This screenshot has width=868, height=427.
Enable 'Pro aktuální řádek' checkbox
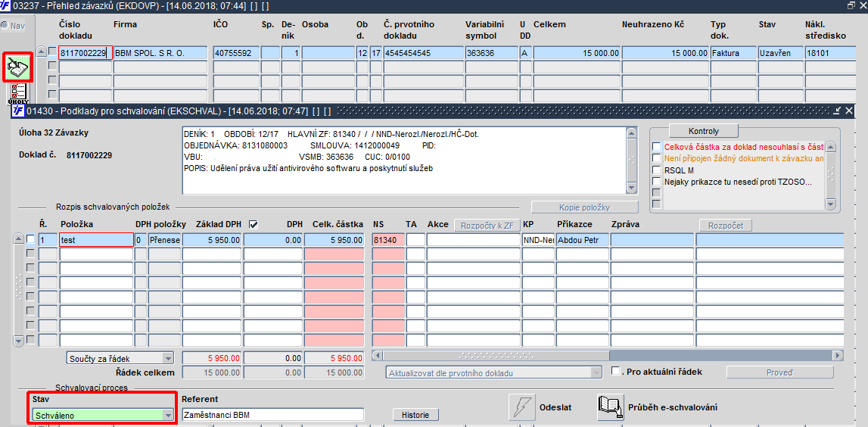point(615,370)
